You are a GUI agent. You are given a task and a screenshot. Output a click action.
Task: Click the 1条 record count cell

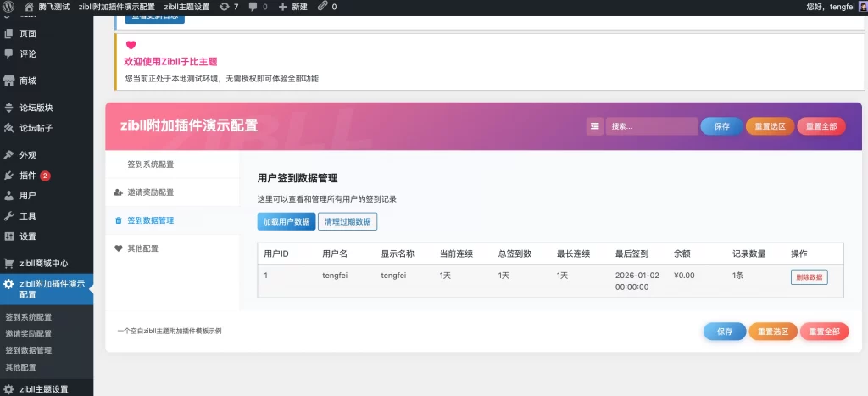738,276
